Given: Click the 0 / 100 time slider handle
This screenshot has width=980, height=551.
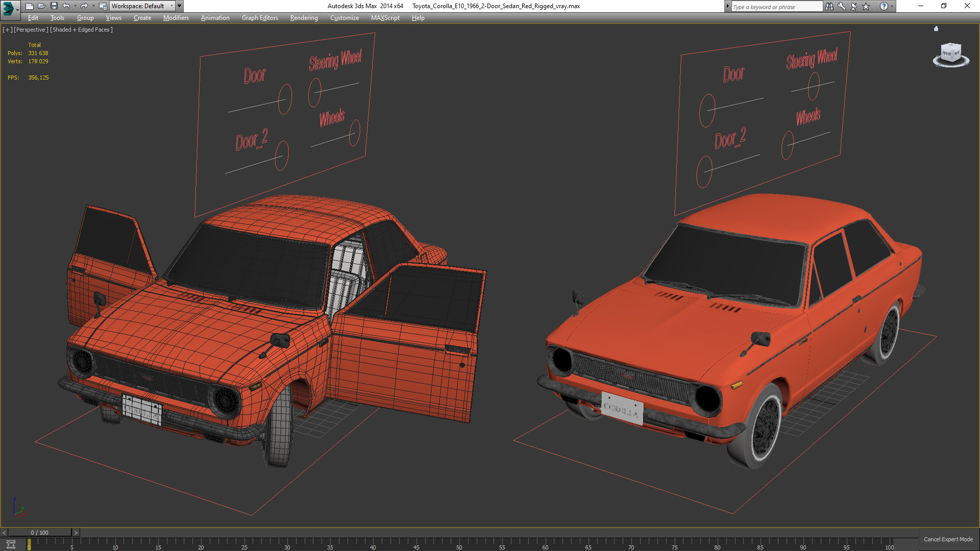Looking at the screenshot, I should (40, 533).
